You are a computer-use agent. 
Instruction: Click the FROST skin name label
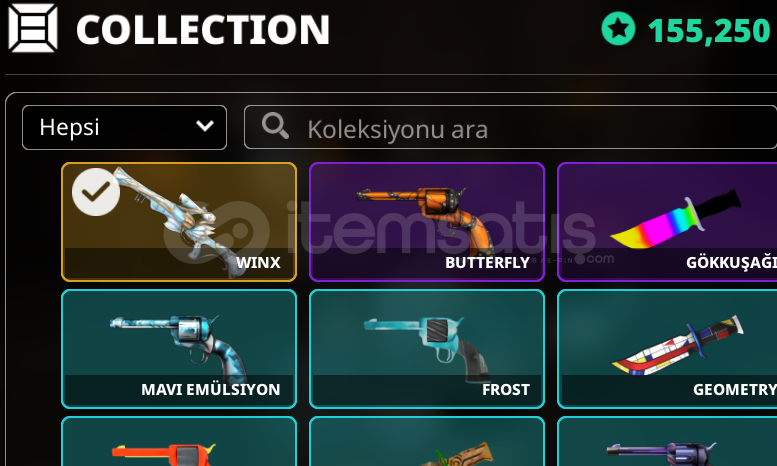coord(506,390)
